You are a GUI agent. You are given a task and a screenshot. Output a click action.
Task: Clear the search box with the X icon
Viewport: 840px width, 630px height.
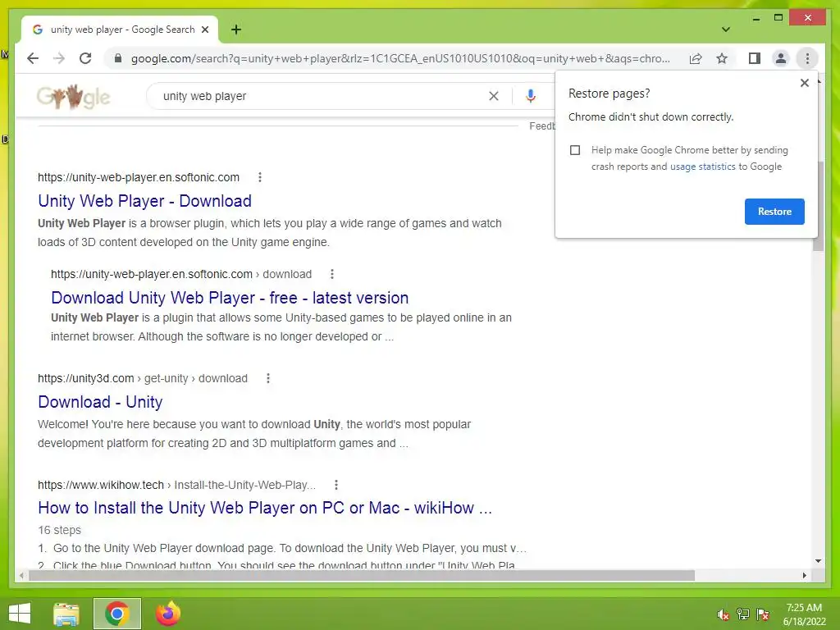click(493, 96)
